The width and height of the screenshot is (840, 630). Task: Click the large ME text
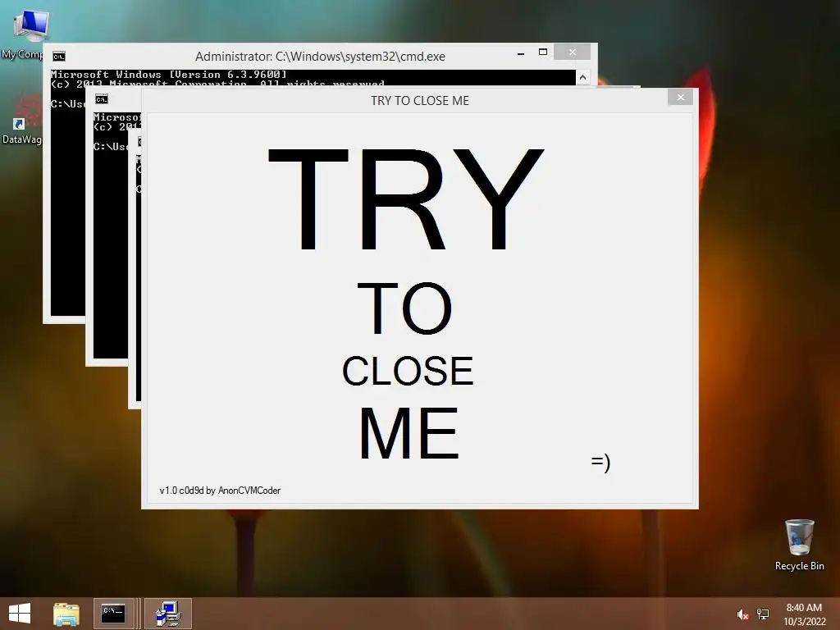tap(409, 433)
